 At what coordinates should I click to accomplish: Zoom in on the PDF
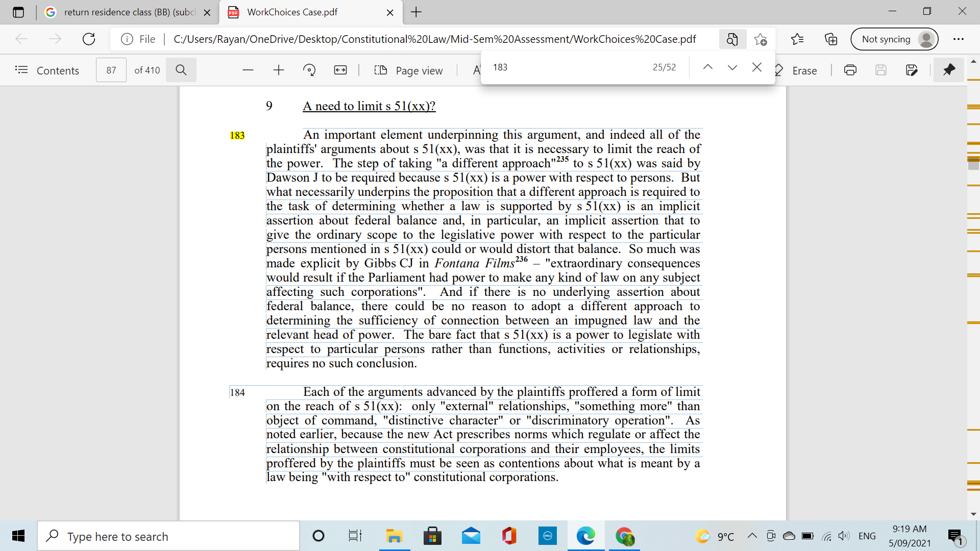278,70
